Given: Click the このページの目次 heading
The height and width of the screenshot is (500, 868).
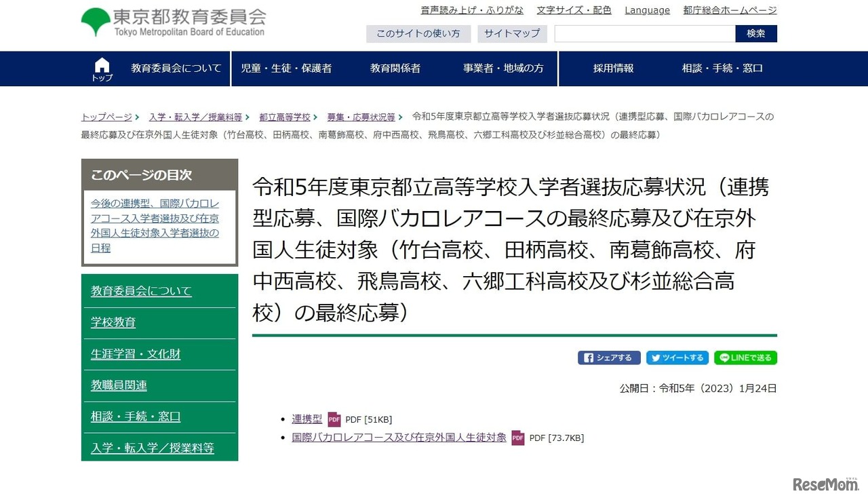Looking at the screenshot, I should point(142,175).
